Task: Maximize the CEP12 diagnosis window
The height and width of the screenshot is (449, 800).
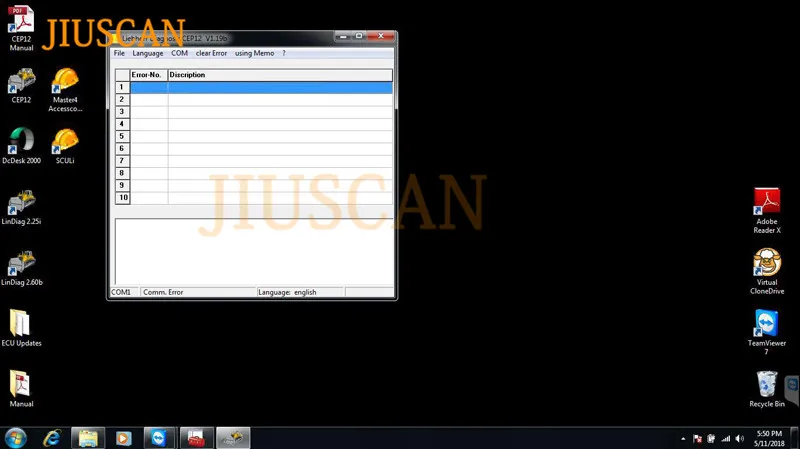Action: 359,36
